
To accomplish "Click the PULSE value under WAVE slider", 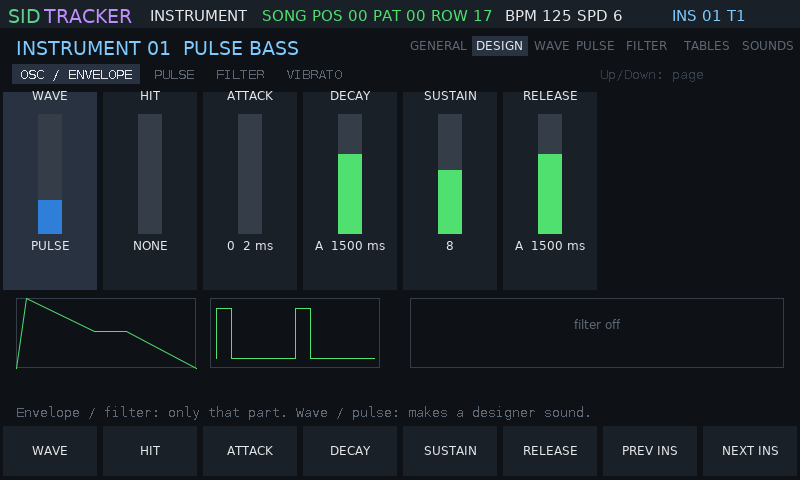I will tap(50, 246).
